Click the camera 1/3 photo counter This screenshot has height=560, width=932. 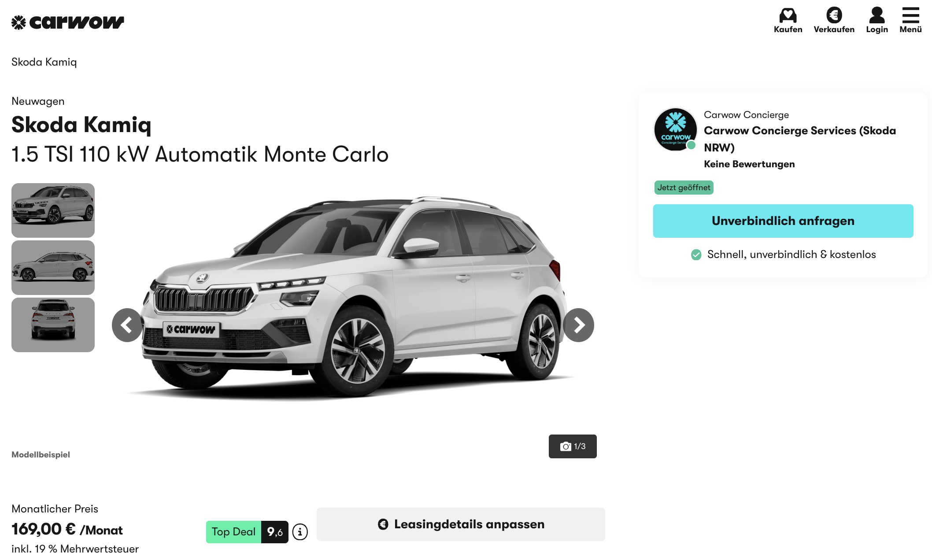(x=573, y=446)
